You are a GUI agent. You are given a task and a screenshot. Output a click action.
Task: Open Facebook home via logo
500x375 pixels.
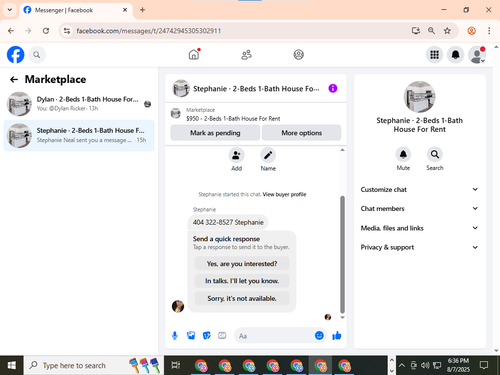coord(16,55)
